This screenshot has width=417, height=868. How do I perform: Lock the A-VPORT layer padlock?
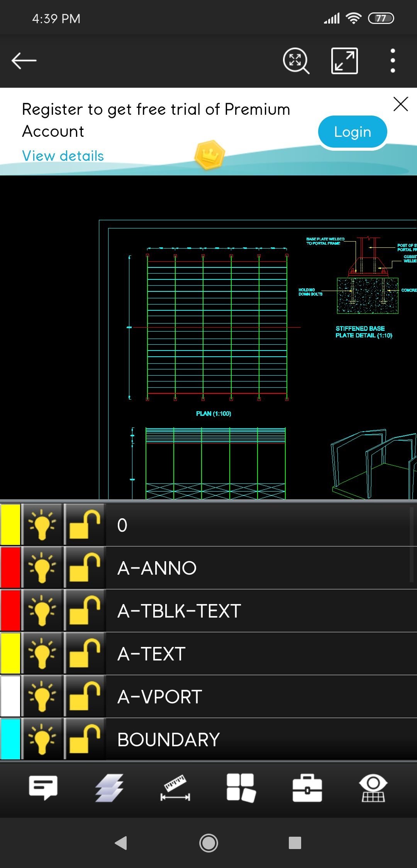85,696
